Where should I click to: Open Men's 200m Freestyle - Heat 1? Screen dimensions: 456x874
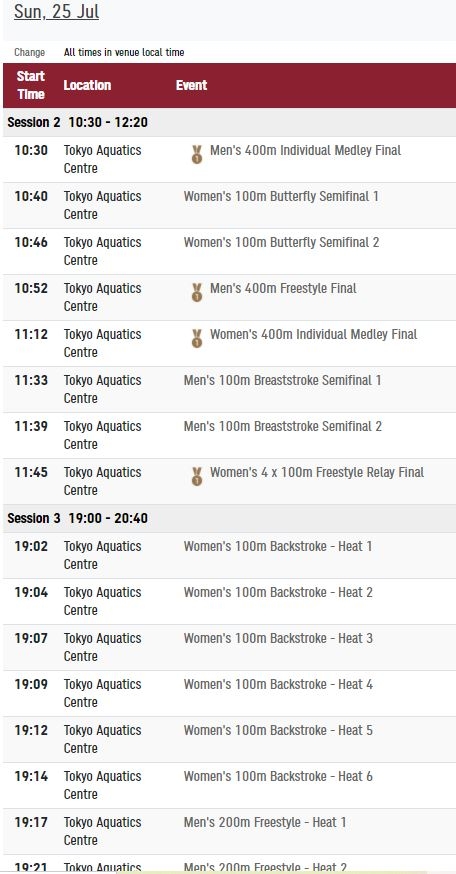265,822
